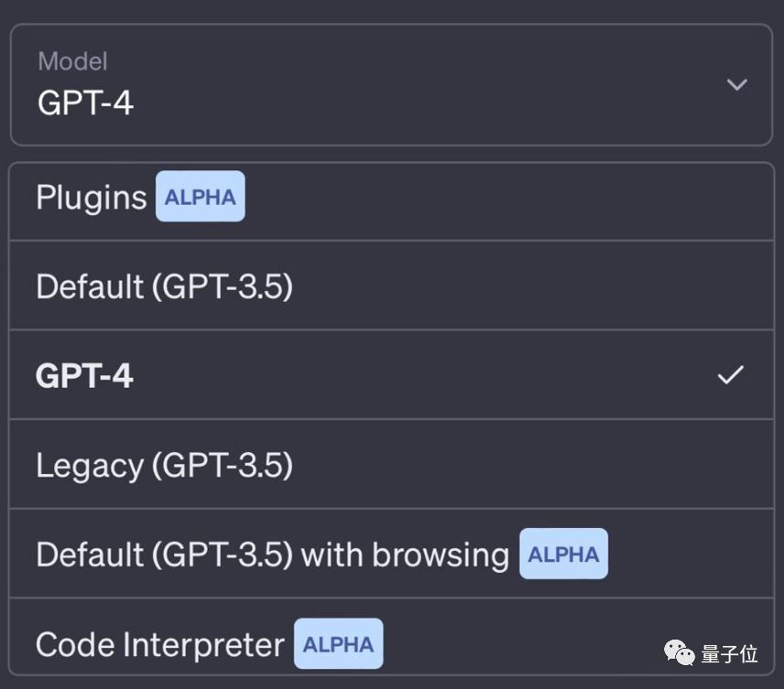Click the small "Model" label text
This screenshot has height=689, width=784.
pyautogui.click(x=72, y=61)
